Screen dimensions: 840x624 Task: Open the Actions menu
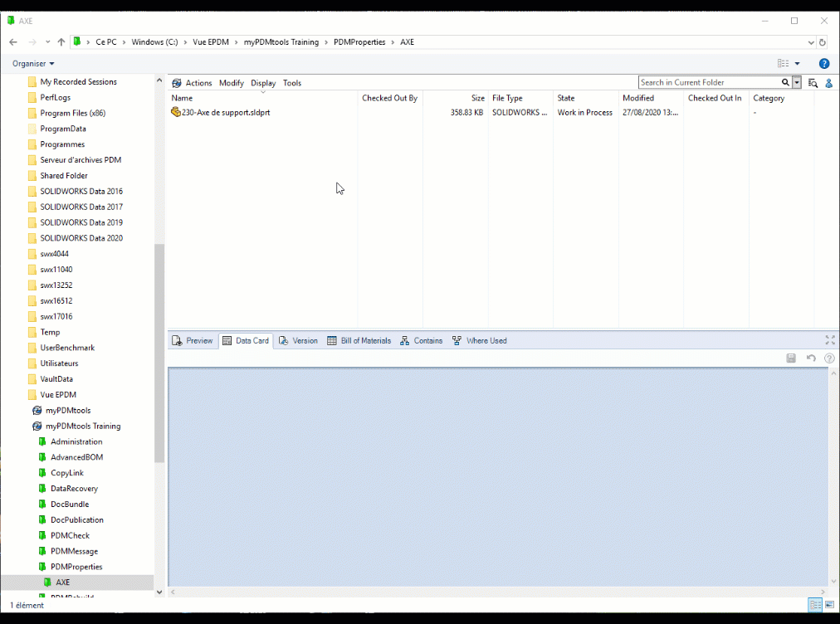(x=192, y=83)
